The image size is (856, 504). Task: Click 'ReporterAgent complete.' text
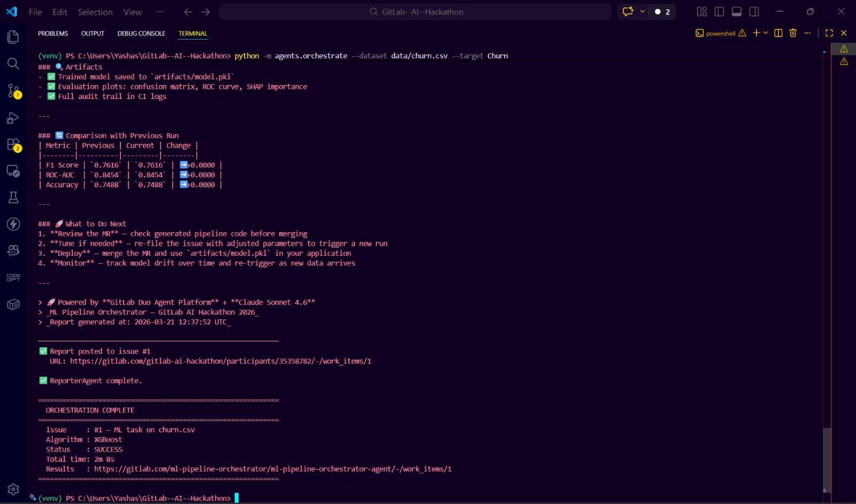(x=96, y=381)
